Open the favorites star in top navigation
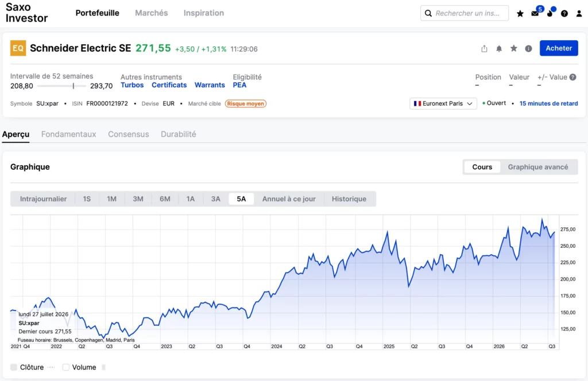The height and width of the screenshot is (381, 588). pos(520,14)
